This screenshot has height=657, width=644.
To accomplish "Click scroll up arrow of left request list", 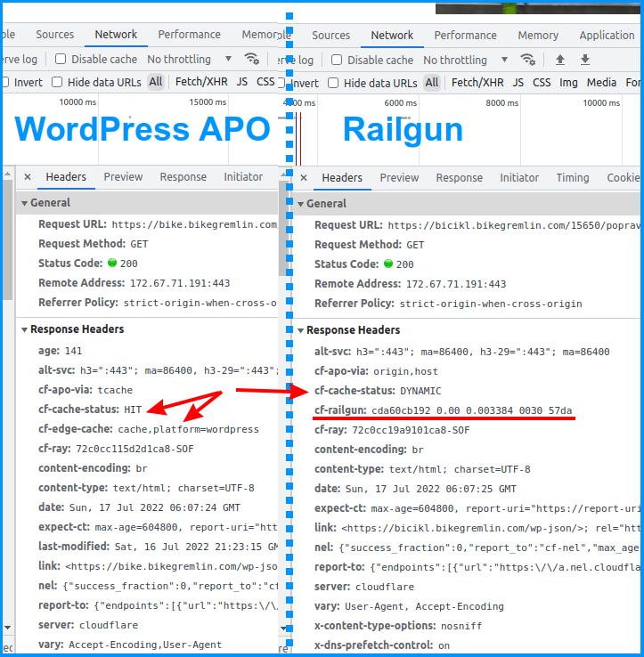I will pos(7,173).
